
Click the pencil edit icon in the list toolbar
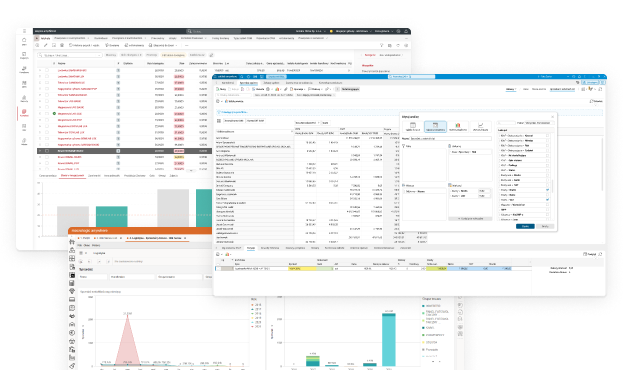46,45
